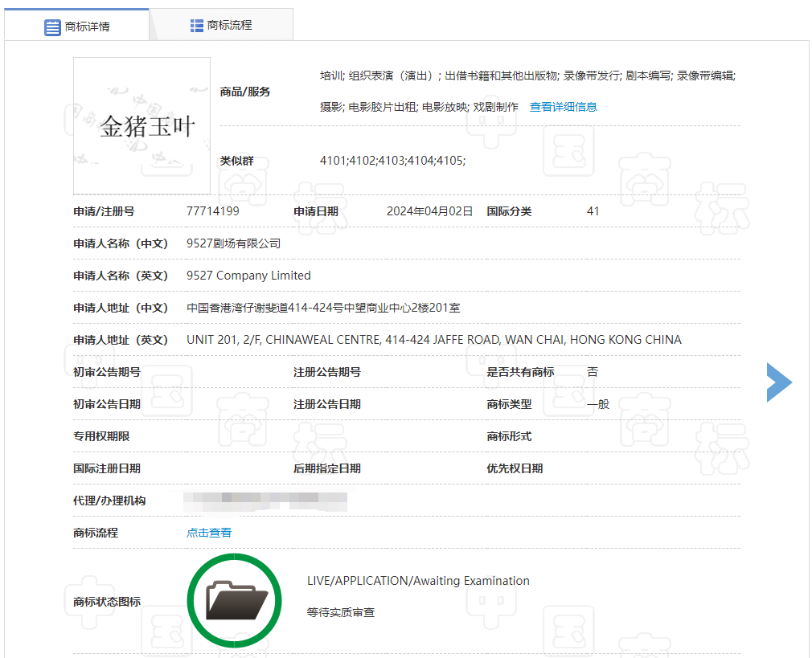Click the green circled folder status icon
Image resolution: width=812 pixels, height=658 pixels.
234,600
